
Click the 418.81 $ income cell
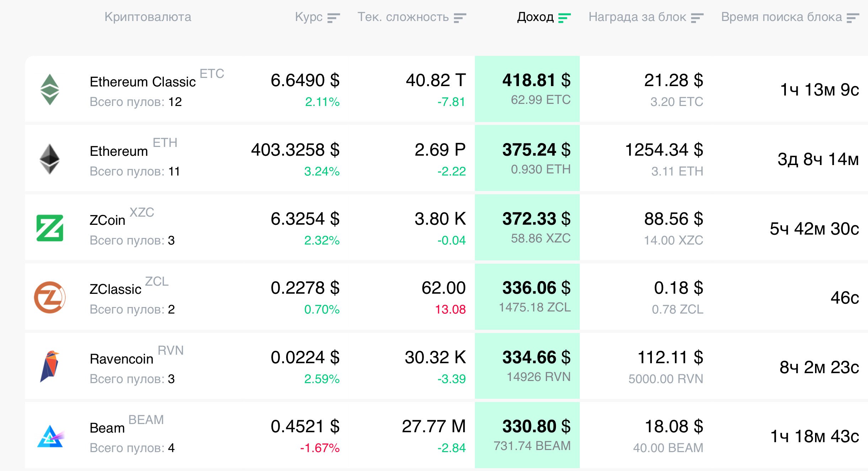(527, 89)
